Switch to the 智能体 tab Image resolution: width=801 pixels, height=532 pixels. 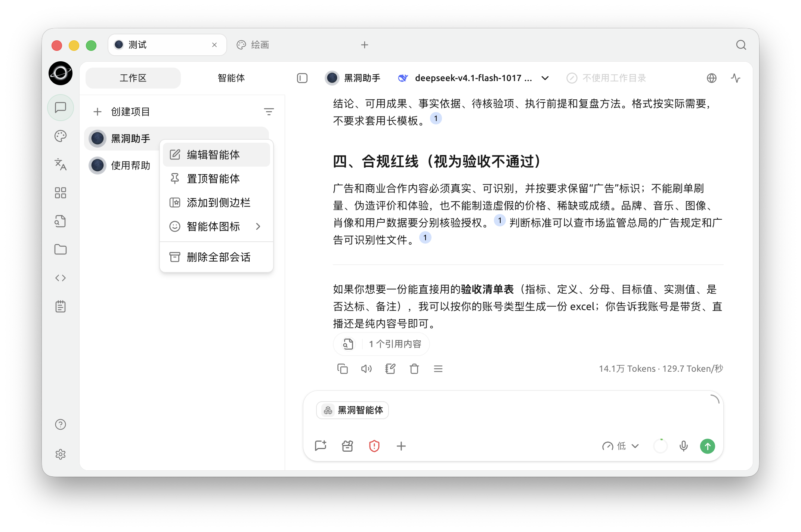[x=231, y=78]
